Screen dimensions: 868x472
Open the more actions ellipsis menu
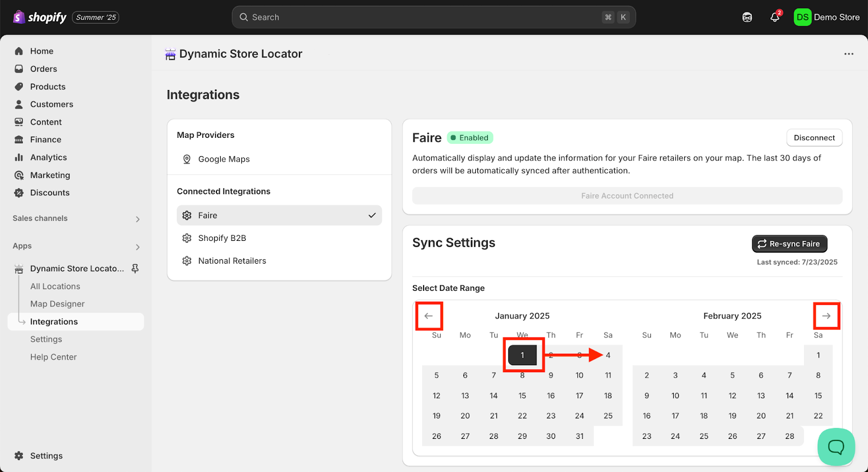[x=848, y=54]
